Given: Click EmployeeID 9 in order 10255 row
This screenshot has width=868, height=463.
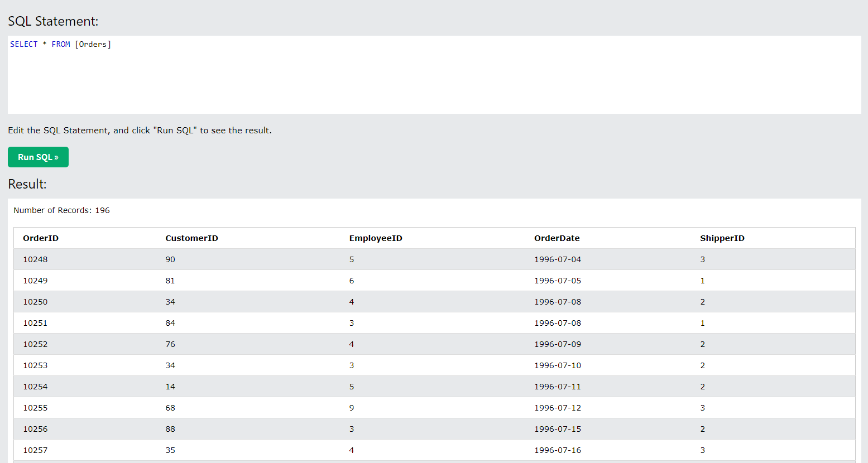Looking at the screenshot, I should click(352, 408).
